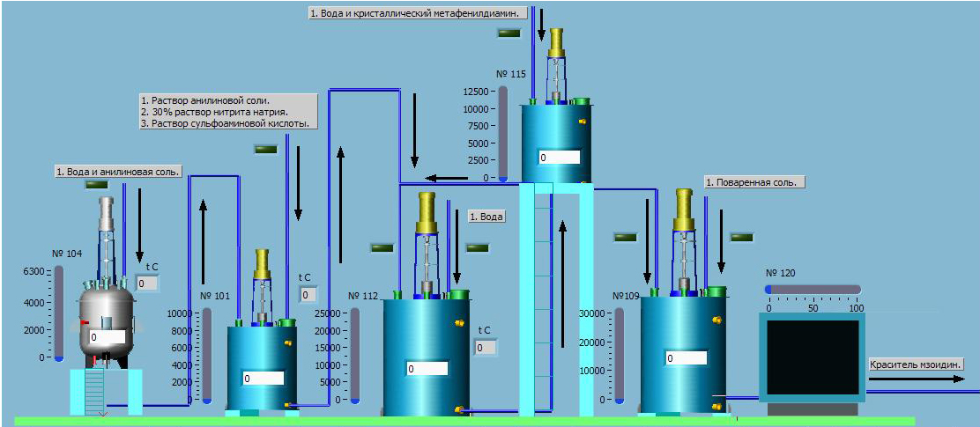Click the '2. 30% раствор нитрита натрия.' line
Image resolution: width=980 pixels, height=427 pixels.
pyautogui.click(x=214, y=112)
